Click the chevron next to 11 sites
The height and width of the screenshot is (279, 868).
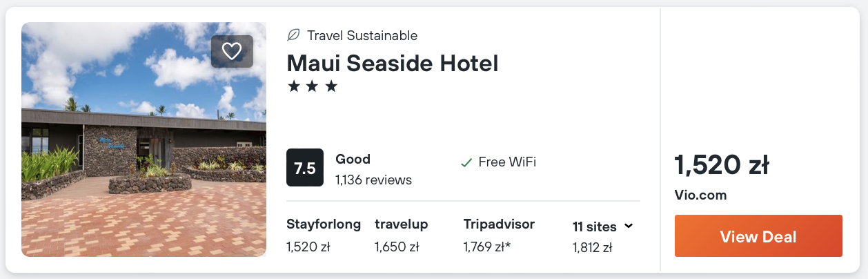click(x=629, y=226)
